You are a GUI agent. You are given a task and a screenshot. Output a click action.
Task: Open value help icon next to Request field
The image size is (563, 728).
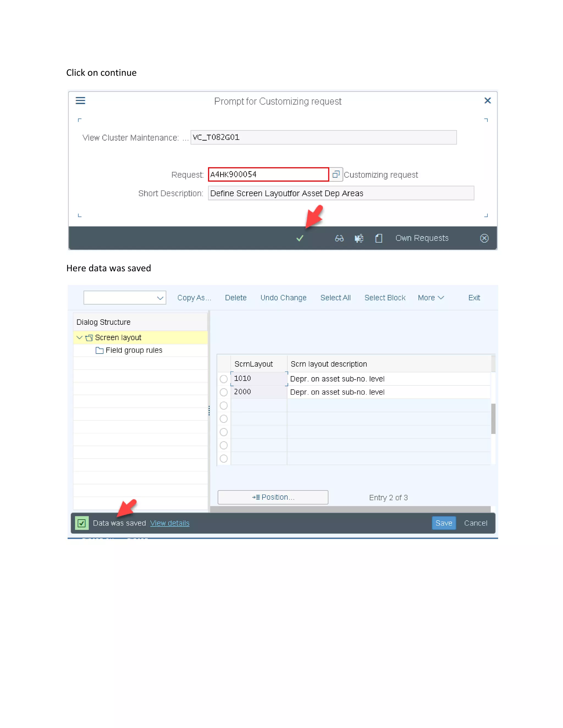point(336,174)
